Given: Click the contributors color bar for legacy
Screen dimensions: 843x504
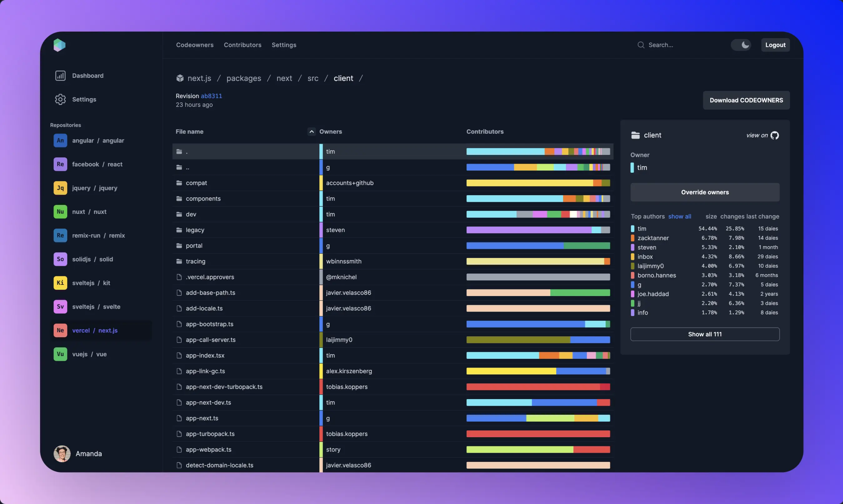Looking at the screenshot, I should 538,230.
